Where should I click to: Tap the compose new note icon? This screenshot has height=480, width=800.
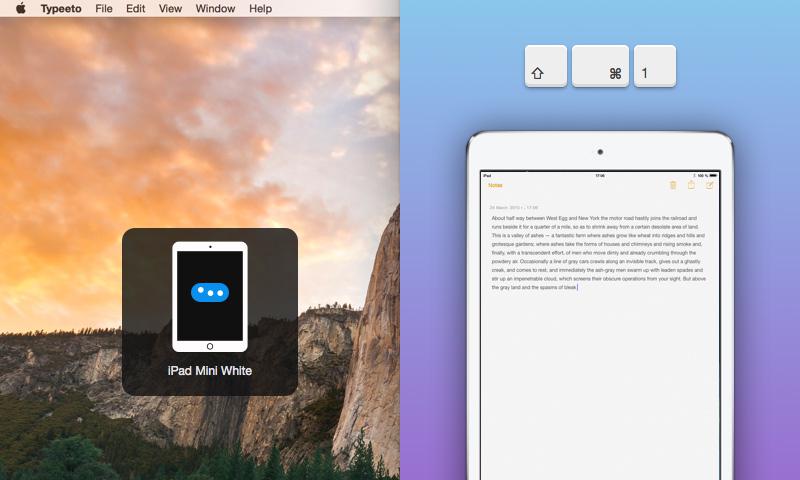[709, 185]
